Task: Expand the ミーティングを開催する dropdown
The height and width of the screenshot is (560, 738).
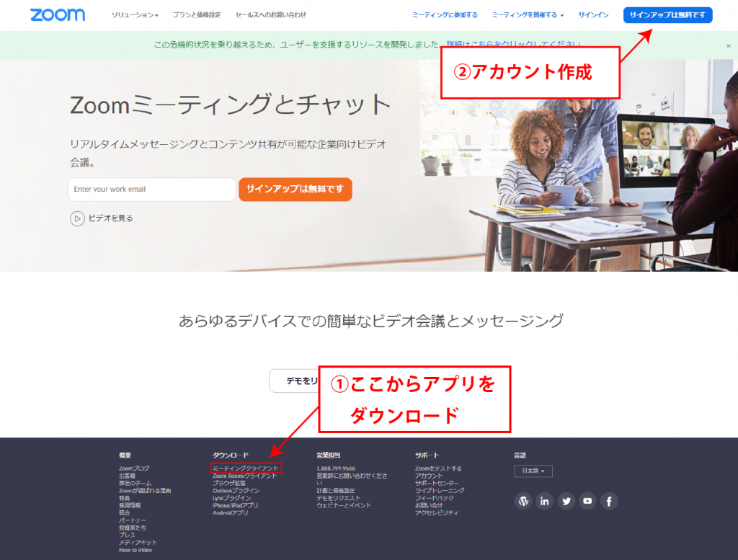Action: (x=528, y=15)
